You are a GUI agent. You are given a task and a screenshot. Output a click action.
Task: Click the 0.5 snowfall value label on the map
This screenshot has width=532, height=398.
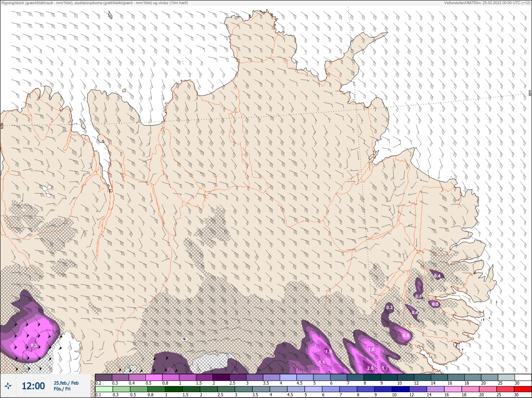pos(435,305)
